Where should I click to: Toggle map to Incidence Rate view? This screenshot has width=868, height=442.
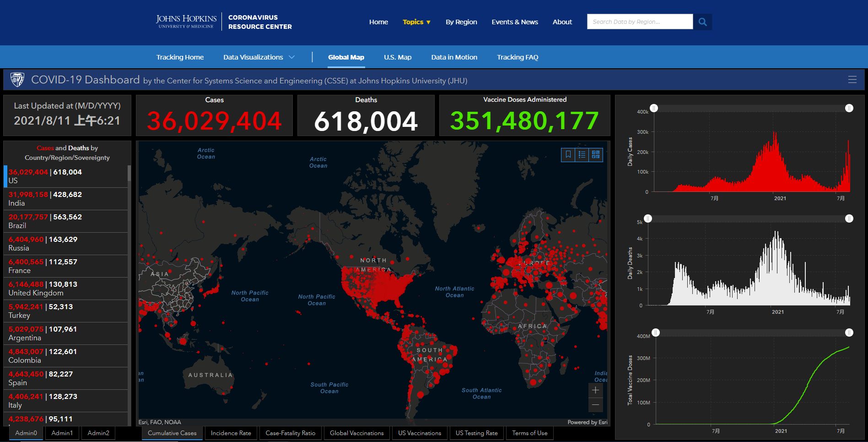(231, 433)
